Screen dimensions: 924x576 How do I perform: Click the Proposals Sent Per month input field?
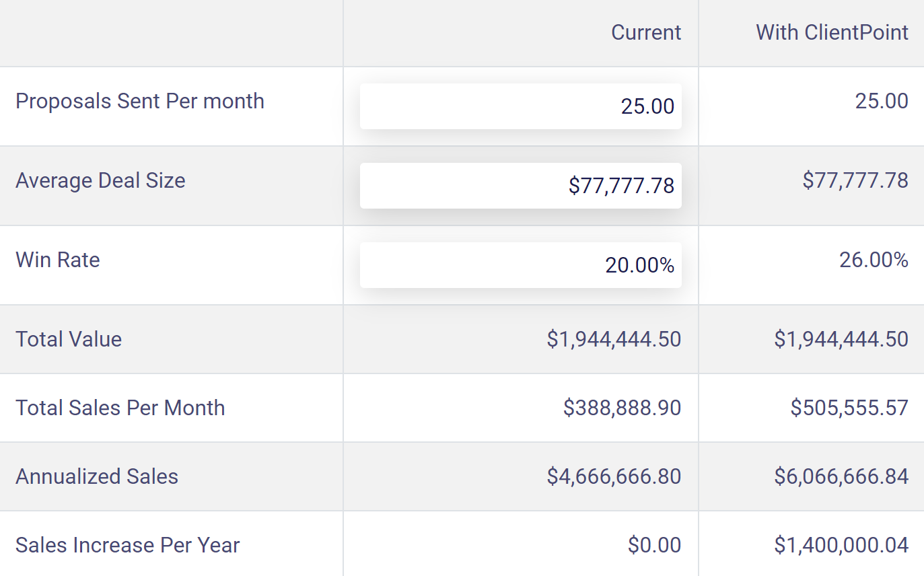click(x=520, y=106)
